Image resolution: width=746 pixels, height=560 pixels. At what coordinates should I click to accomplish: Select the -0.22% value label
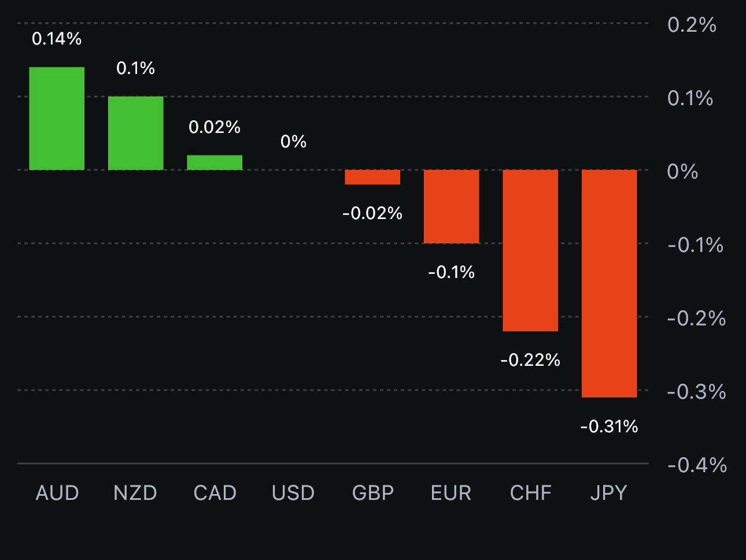click(530, 360)
